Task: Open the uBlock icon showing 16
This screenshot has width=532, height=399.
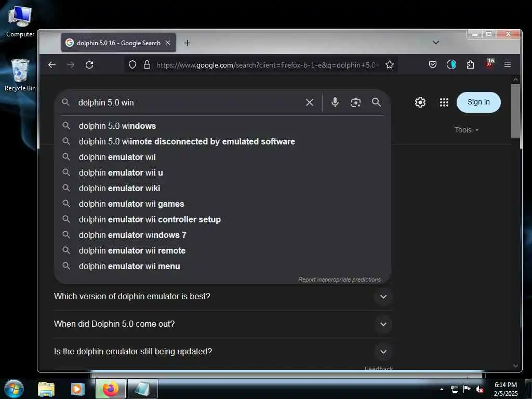Action: (x=489, y=63)
